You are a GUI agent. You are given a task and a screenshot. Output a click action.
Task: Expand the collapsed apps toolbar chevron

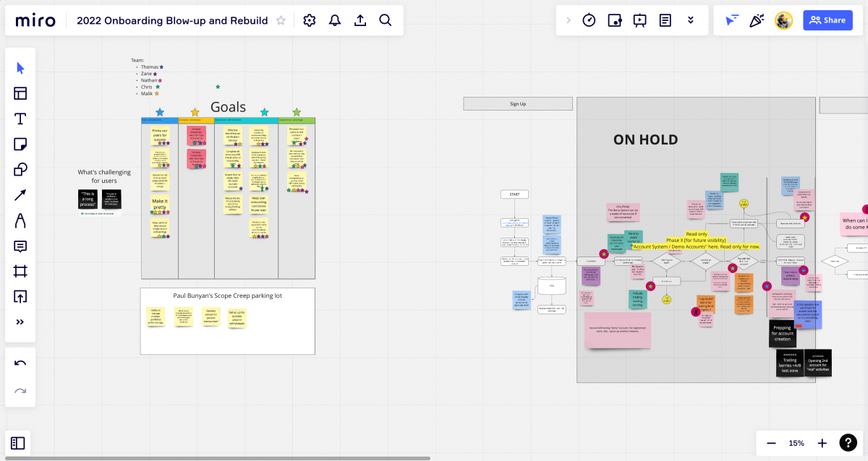[x=568, y=20]
